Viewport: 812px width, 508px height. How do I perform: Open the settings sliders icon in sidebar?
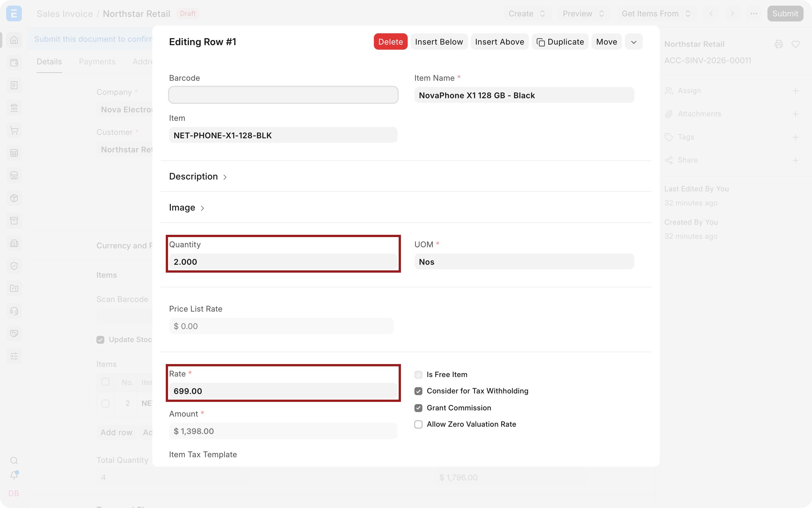pyautogui.click(x=14, y=356)
